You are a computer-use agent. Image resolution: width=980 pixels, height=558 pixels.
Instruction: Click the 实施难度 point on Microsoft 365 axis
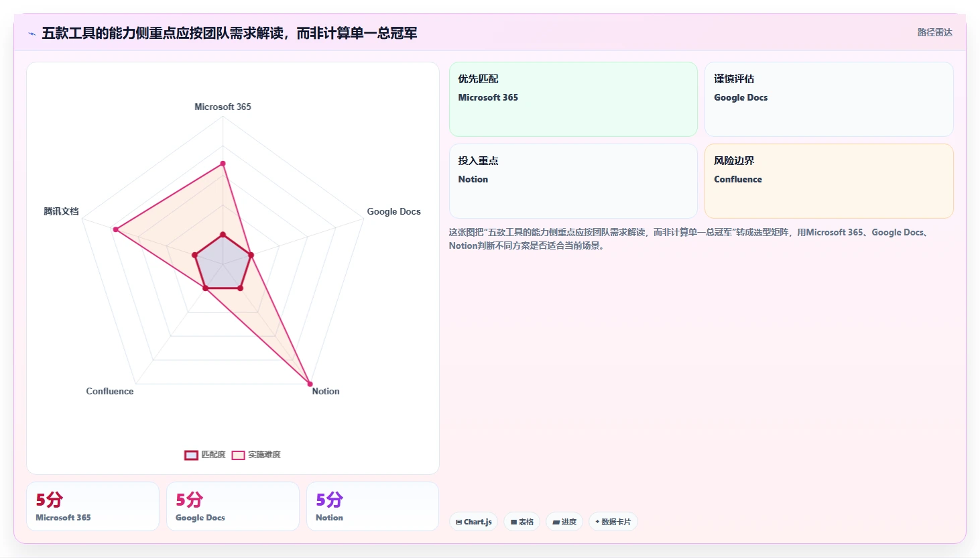223,164
